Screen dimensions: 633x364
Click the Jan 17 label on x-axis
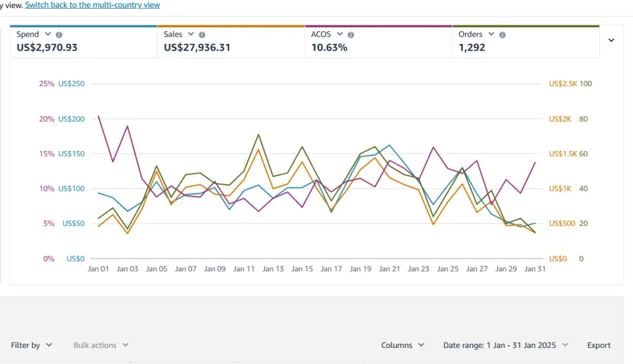[x=331, y=269]
